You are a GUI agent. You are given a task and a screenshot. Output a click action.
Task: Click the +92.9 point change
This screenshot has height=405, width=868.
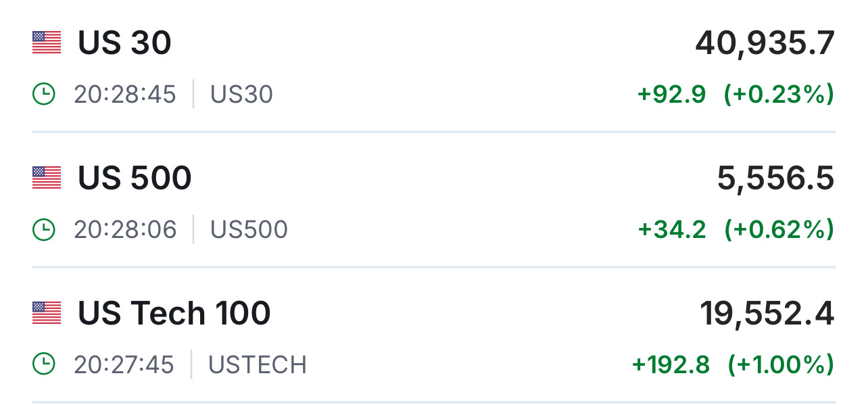click(671, 95)
